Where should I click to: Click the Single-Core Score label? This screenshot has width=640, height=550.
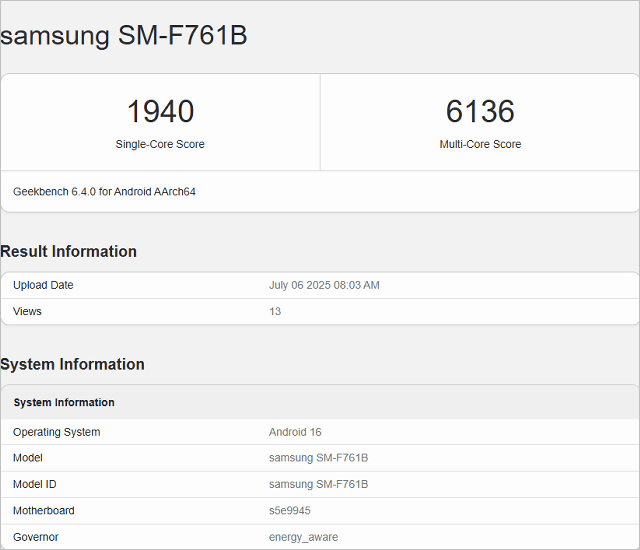160,144
